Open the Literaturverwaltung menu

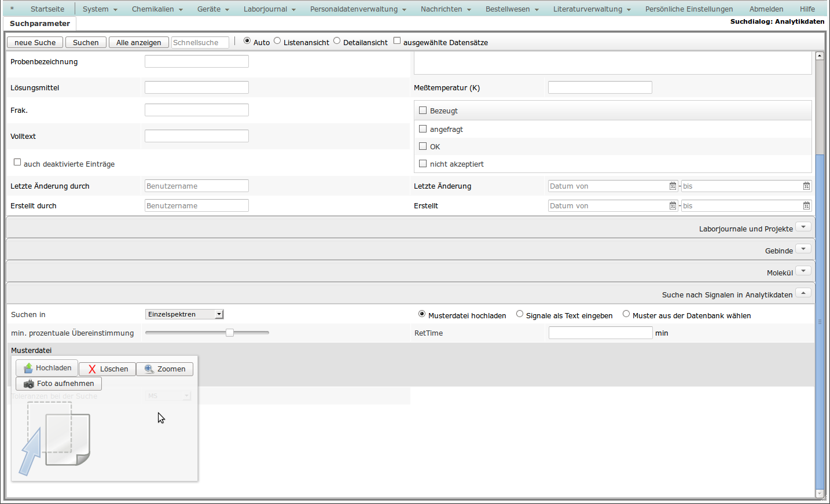(592, 9)
